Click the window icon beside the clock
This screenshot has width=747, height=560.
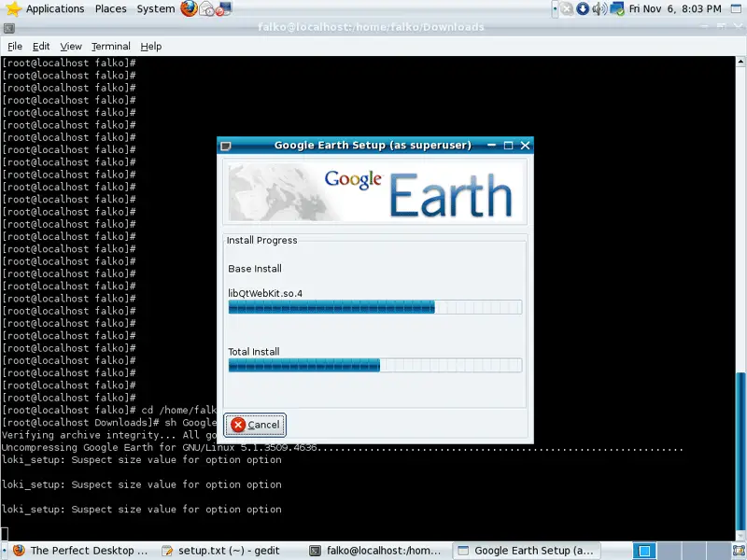click(x=737, y=8)
